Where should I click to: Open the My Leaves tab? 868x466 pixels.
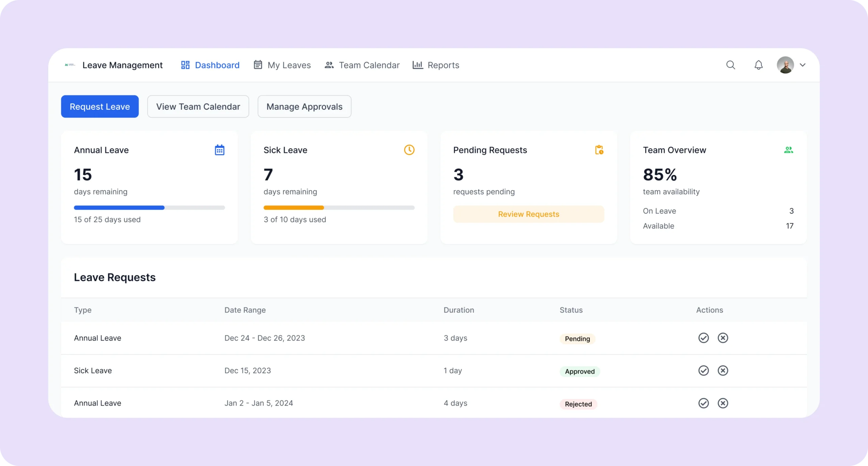[282, 65]
